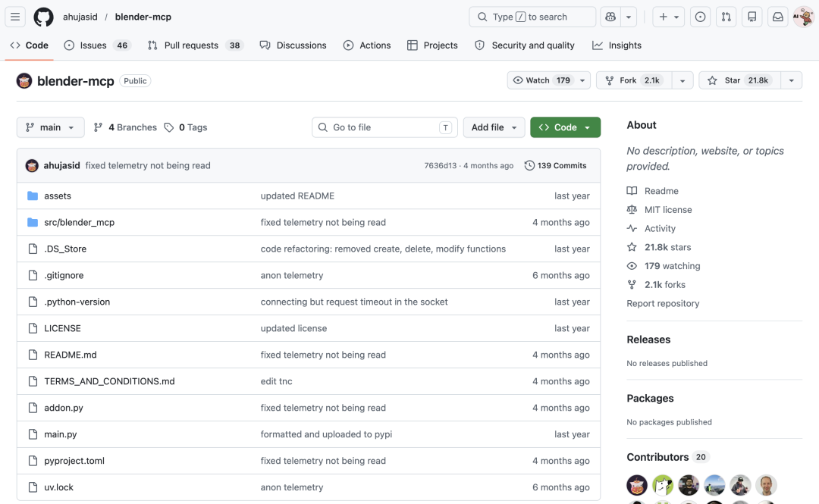819x504 pixels.
Task: Expand the Watch notifications dropdown arrow
Action: pyautogui.click(x=582, y=80)
